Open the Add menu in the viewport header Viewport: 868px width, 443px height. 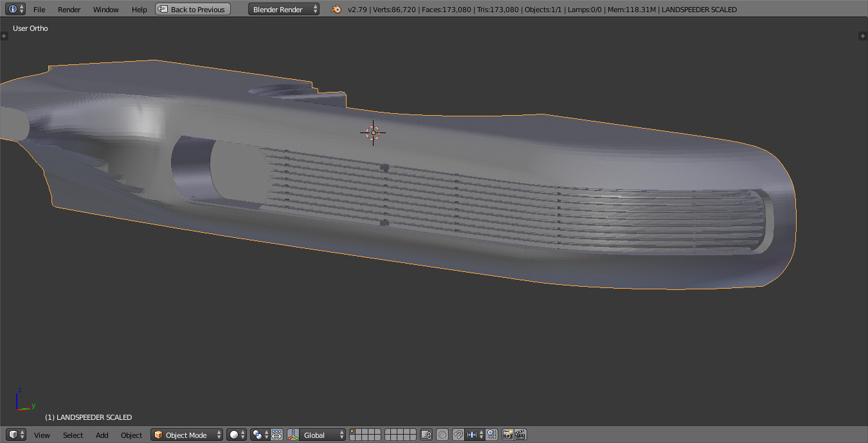point(102,435)
